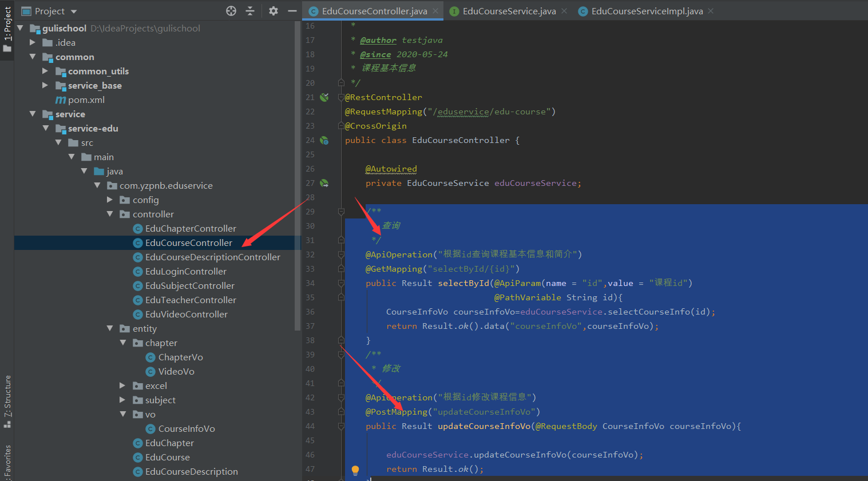The width and height of the screenshot is (868, 481).
Task: Expand the config package
Action: (110, 200)
